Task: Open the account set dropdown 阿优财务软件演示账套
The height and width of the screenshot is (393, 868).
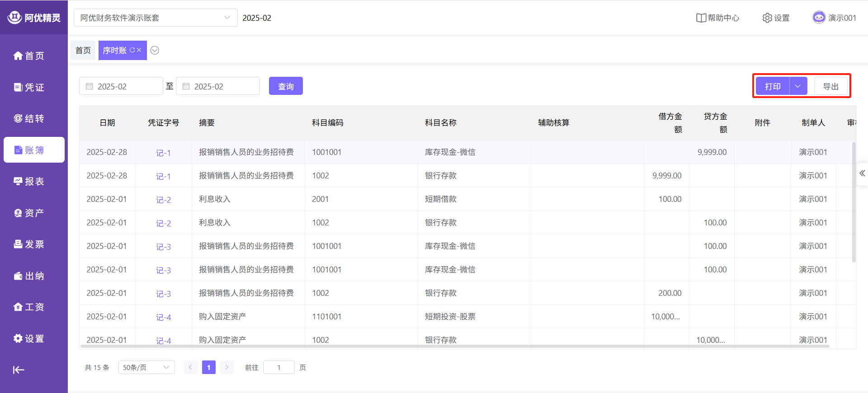Action: [x=155, y=18]
